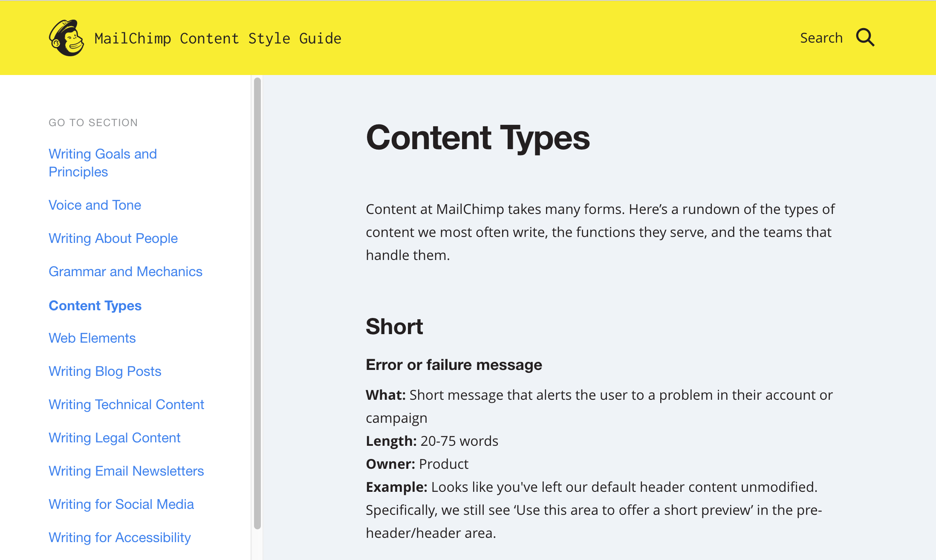Open the Writing for Accessibility page
936x560 pixels.
120,537
